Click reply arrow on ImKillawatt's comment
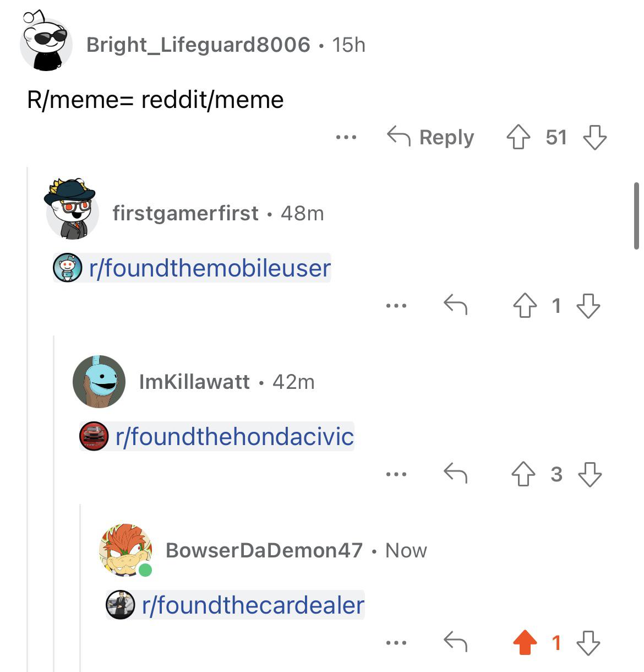This screenshot has width=644, height=672. pos(456,473)
